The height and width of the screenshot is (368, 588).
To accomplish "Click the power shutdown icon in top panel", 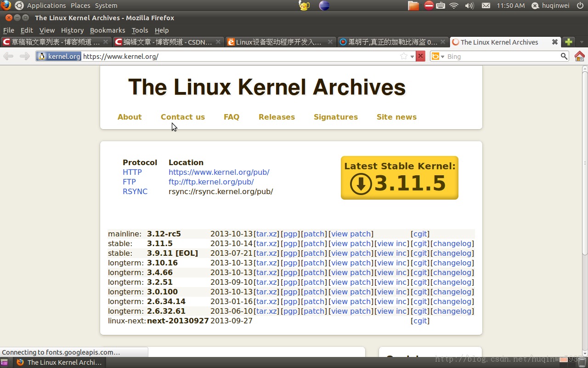I will point(580,6).
